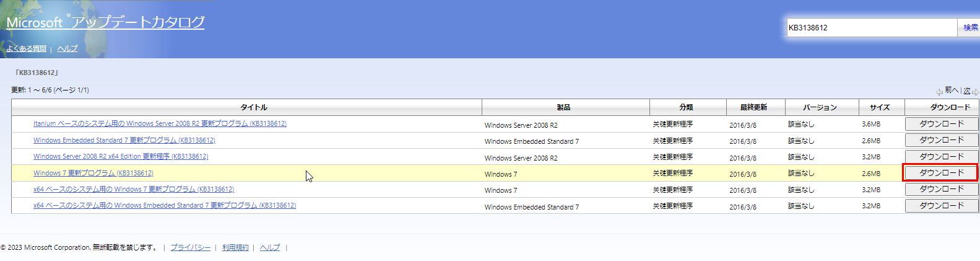Open Windows Embedded Standard 7 更新プログラム link
Screen dimensions: 980x261
pos(124,140)
